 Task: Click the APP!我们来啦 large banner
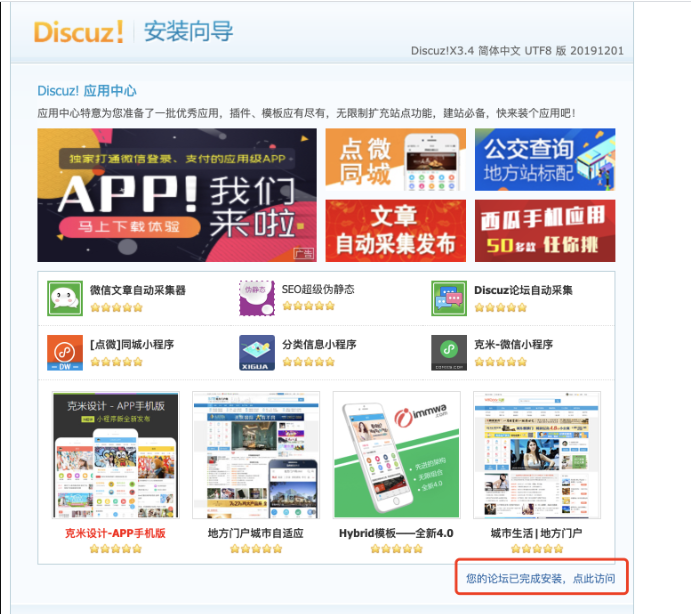(x=177, y=195)
